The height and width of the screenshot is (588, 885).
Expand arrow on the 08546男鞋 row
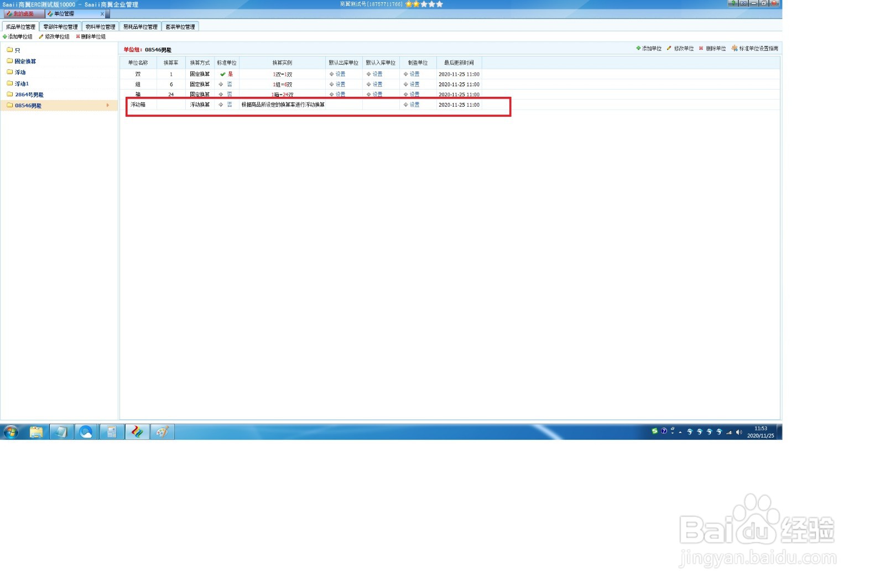coord(108,105)
